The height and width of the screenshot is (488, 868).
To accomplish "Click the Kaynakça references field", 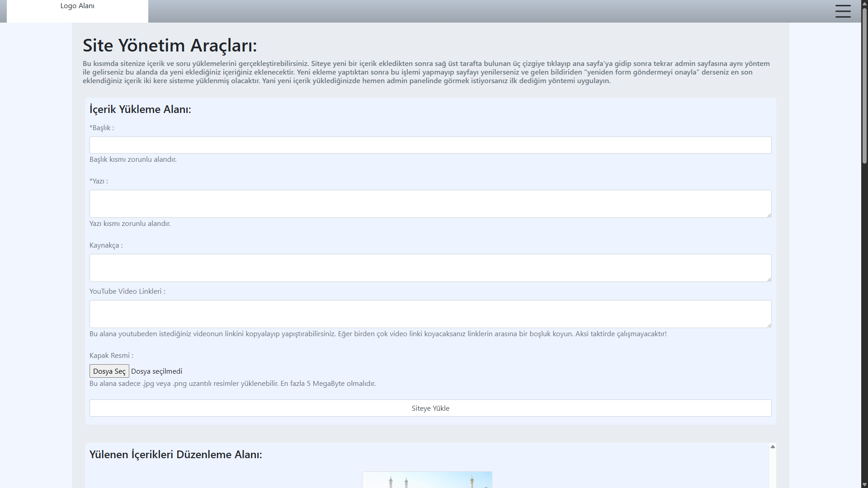I will (x=430, y=267).
